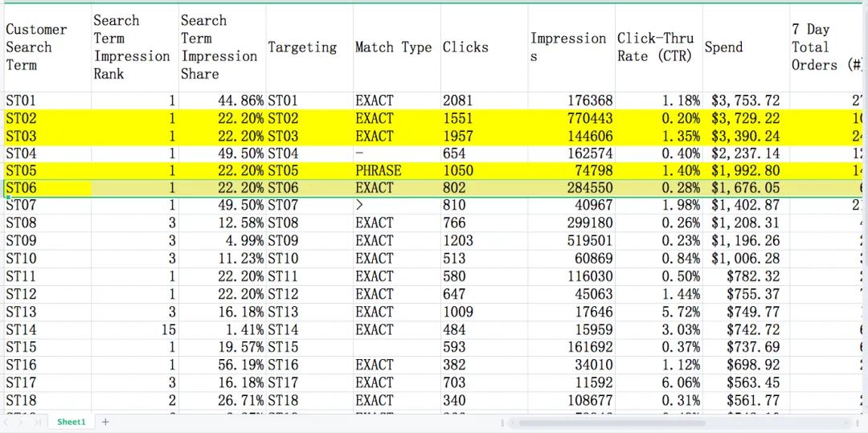Select the Search Term Impression Rank header
Viewport: 868px width, 433px height.
coord(134,47)
